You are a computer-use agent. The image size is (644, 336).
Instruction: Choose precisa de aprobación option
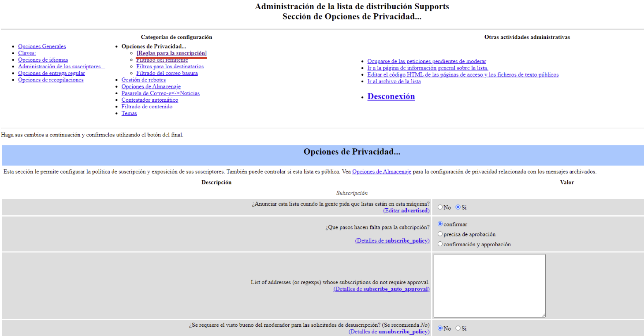(440, 234)
